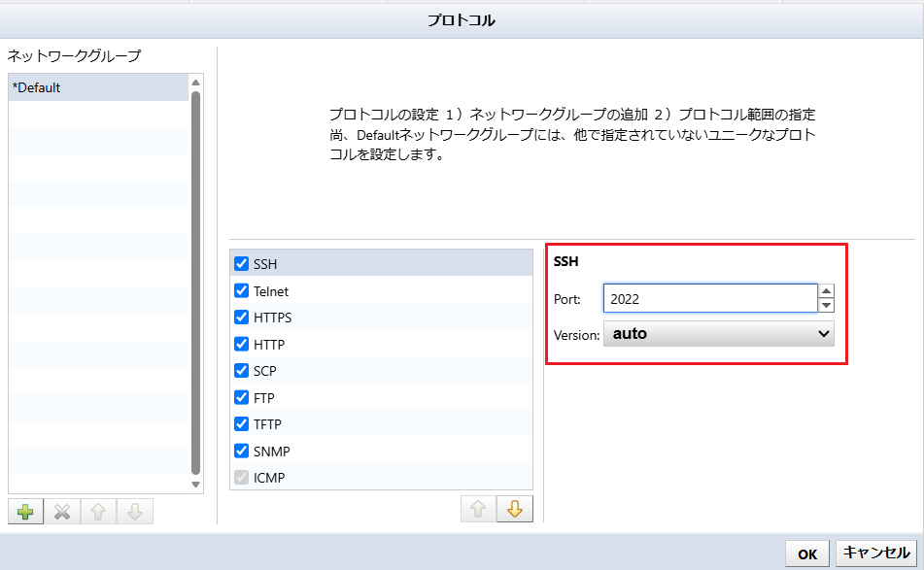This screenshot has height=570, width=924.
Task: Select the SCP row label
Action: pos(264,372)
